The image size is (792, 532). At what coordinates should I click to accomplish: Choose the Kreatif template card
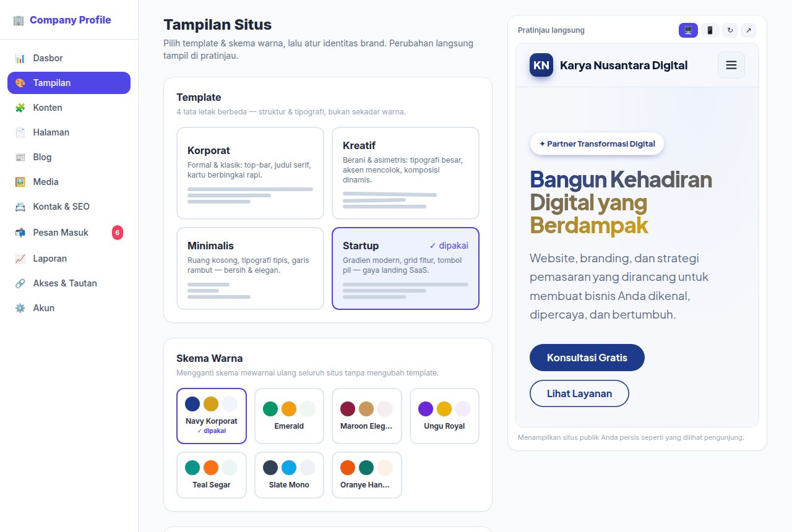405,173
